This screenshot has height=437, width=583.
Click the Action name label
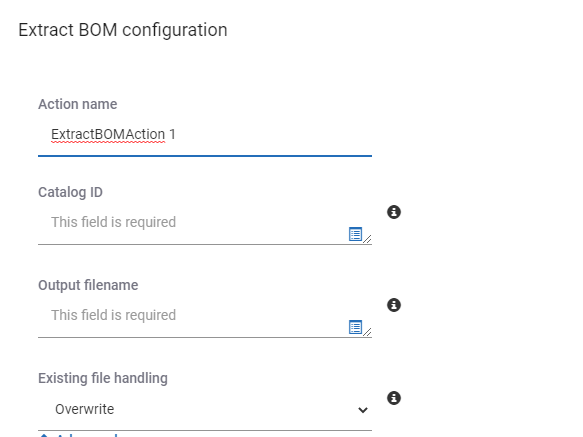coord(77,104)
